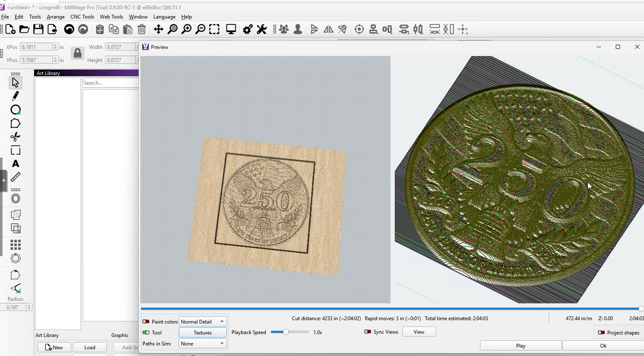Screen dimensions: 644x356
Task: Activate the pan/move view tool
Action: click(158, 29)
